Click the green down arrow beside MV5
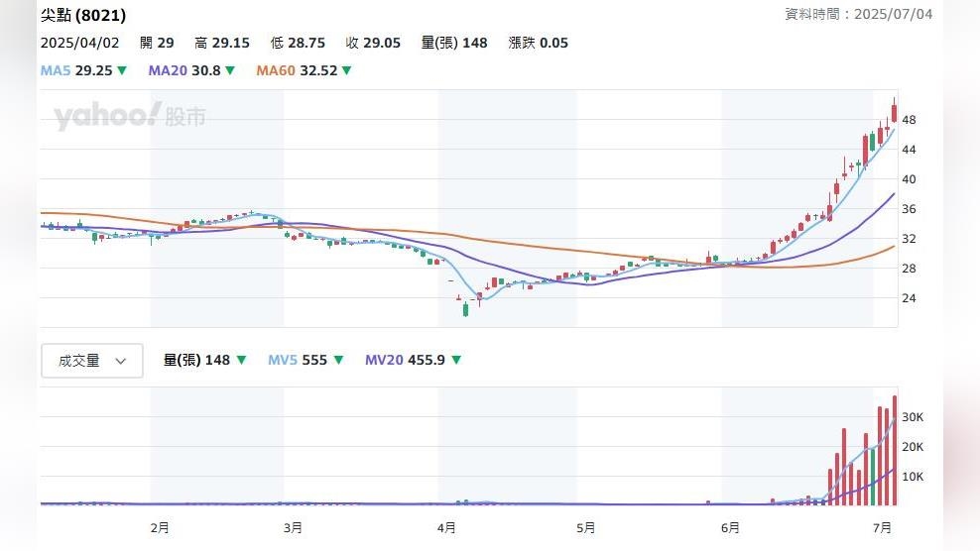Image resolution: width=980 pixels, height=551 pixels. tap(338, 361)
